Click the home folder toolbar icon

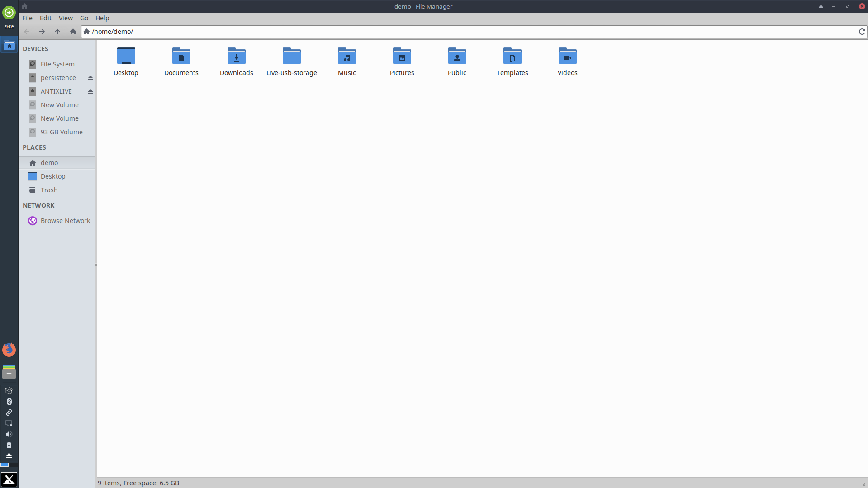pos(73,32)
